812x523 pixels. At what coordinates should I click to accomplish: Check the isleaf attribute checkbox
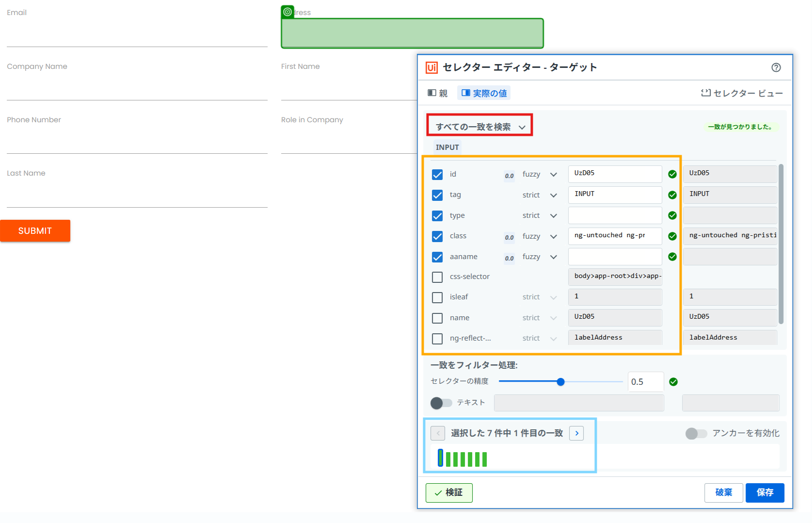(437, 297)
